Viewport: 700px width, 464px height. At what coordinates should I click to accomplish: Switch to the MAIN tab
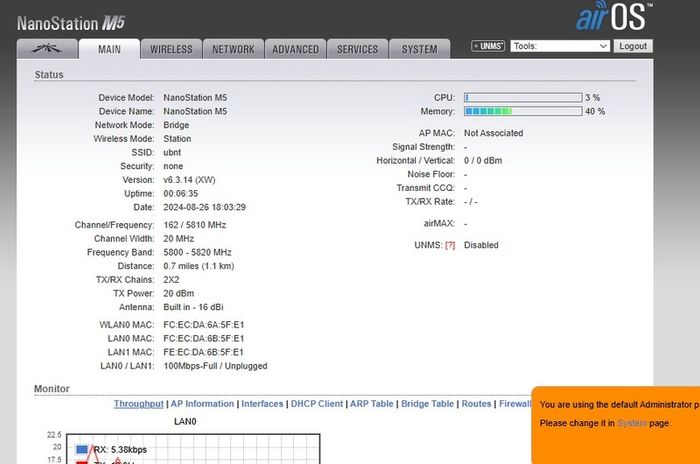click(x=109, y=49)
